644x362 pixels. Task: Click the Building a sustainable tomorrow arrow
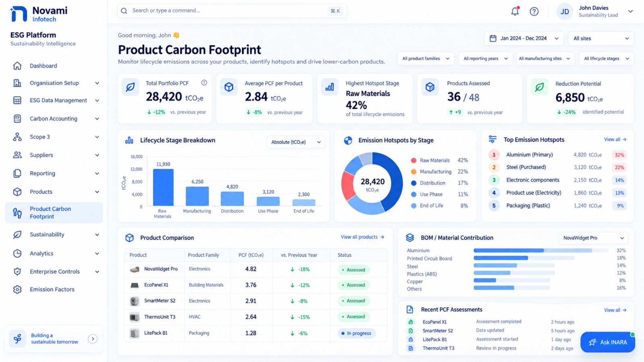[x=93, y=339]
